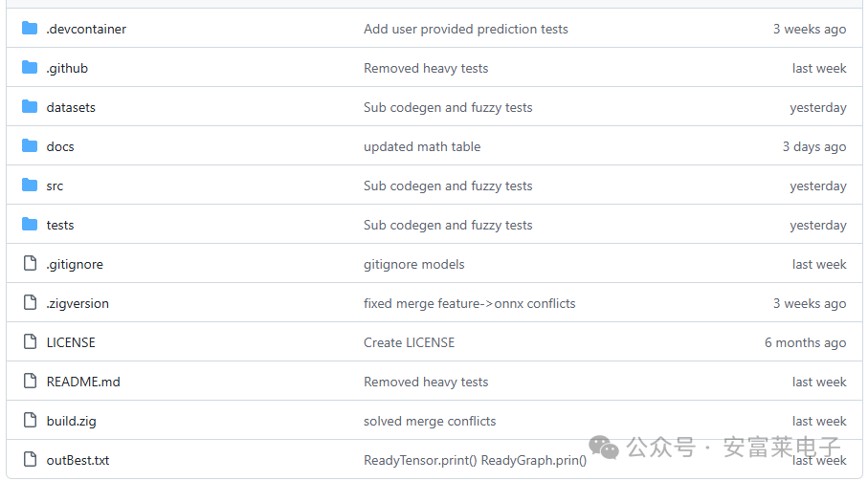The image size is (868, 481).
Task: Open the .devcontainer folder
Action: pos(86,29)
